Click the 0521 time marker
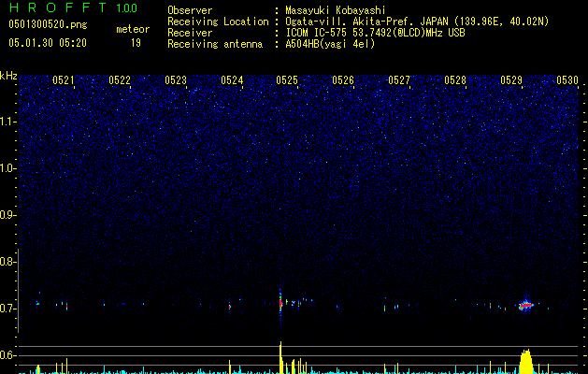The height and width of the screenshot is (374, 588). click(x=63, y=80)
